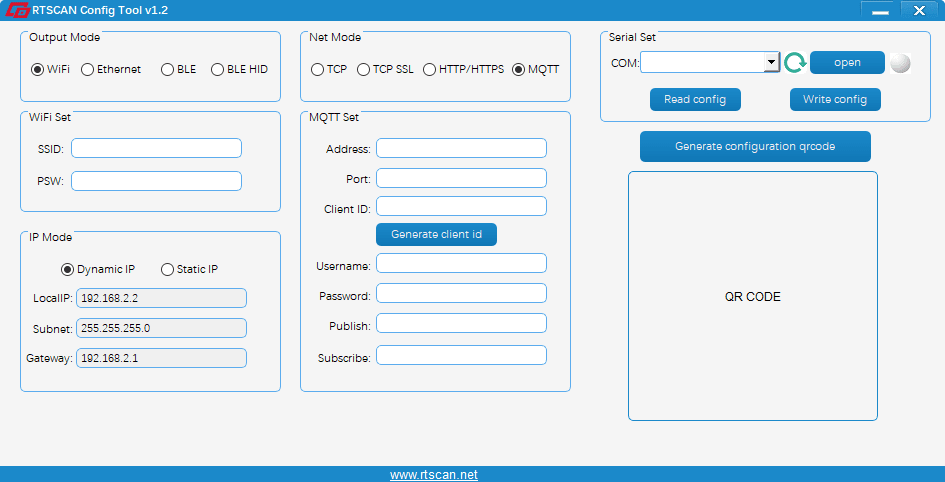Click the MQTT Port input field
The height and width of the screenshot is (482, 945).
(x=461, y=179)
